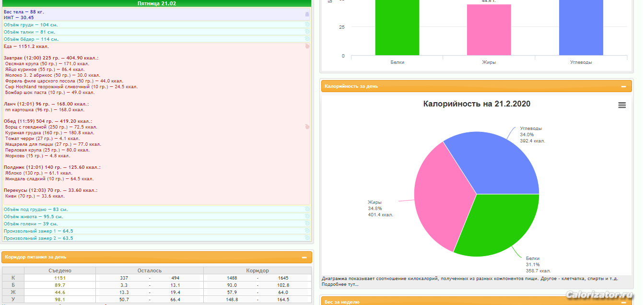This screenshot has height=305, width=644.
Task: Collapse the Коридор питания за день panel
Action: tap(304, 257)
